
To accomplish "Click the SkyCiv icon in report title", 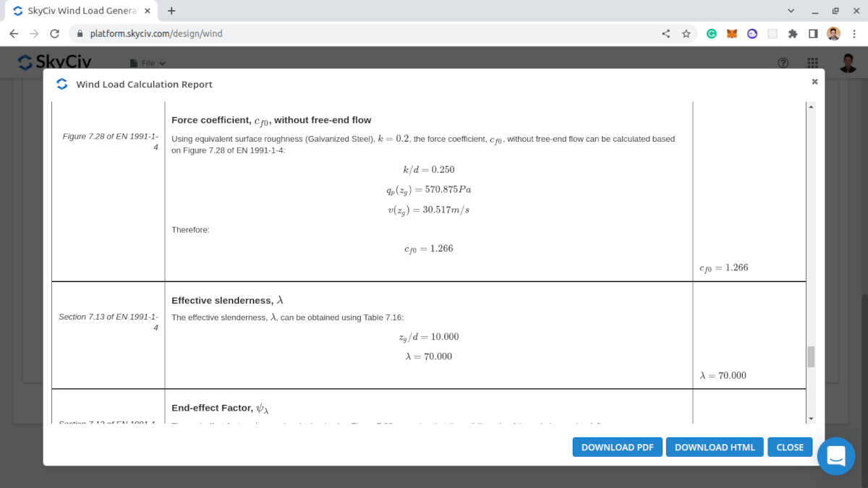I will pyautogui.click(x=61, y=84).
